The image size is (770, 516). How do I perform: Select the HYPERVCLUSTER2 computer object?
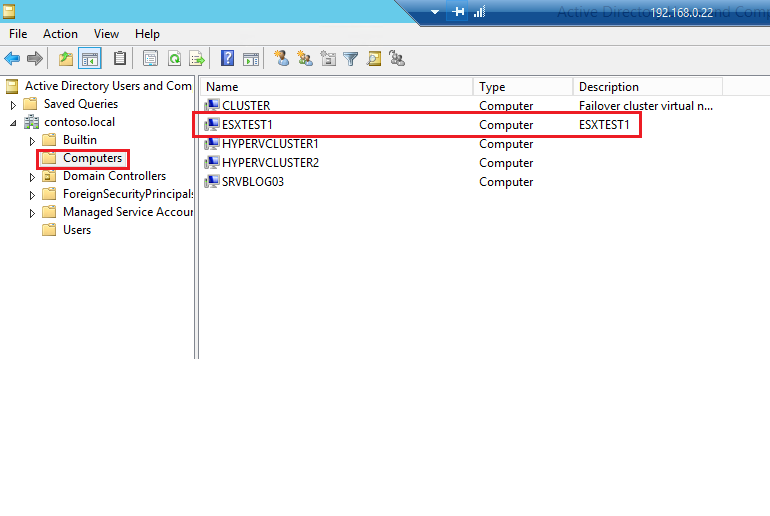[270, 163]
